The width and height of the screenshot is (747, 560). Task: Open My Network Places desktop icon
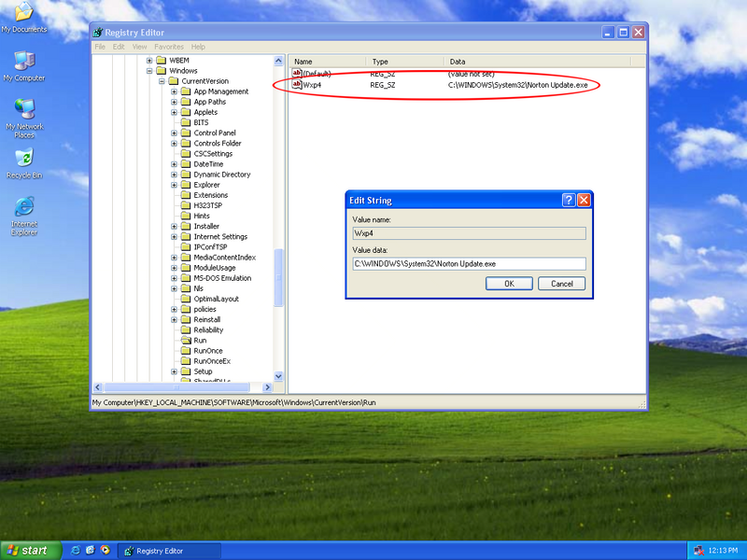pos(24,119)
